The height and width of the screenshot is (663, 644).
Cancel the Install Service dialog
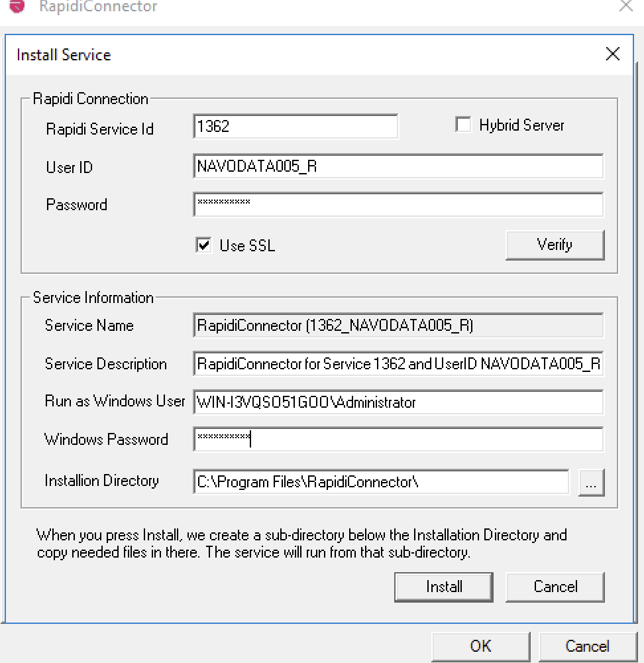point(555,587)
